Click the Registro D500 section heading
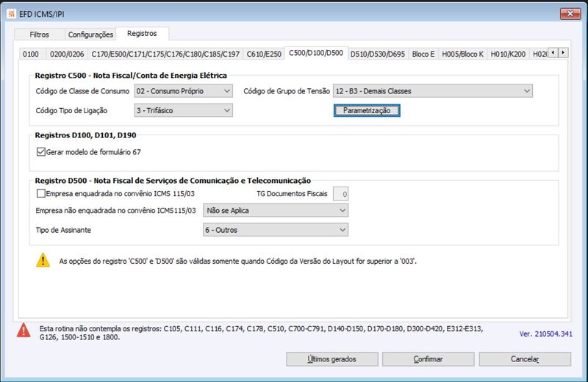588x382 pixels. pyautogui.click(x=173, y=180)
